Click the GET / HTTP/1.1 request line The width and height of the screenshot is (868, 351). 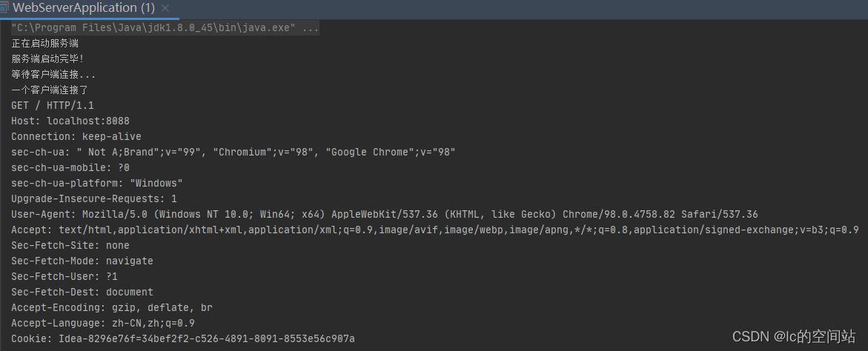[x=53, y=106]
